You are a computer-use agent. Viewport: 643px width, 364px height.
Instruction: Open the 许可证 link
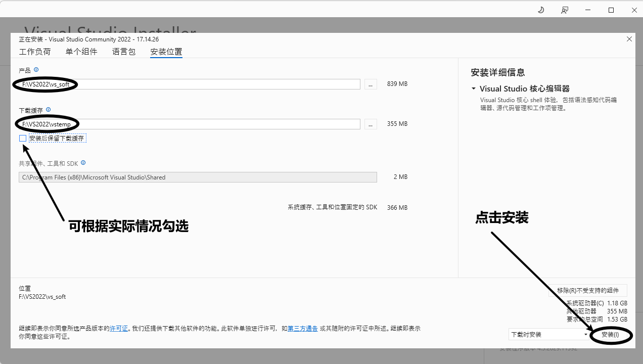119,329
